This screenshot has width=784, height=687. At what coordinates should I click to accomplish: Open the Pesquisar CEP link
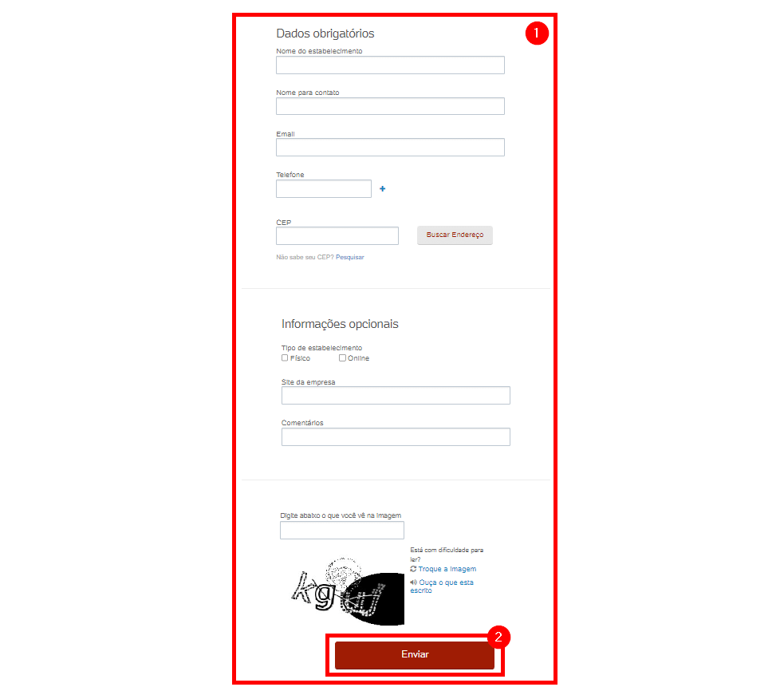pos(350,257)
